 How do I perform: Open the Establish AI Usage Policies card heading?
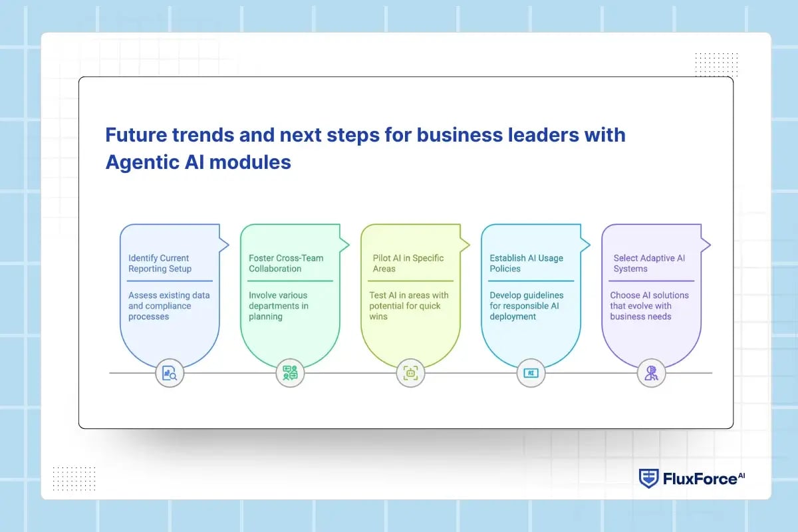[525, 263]
